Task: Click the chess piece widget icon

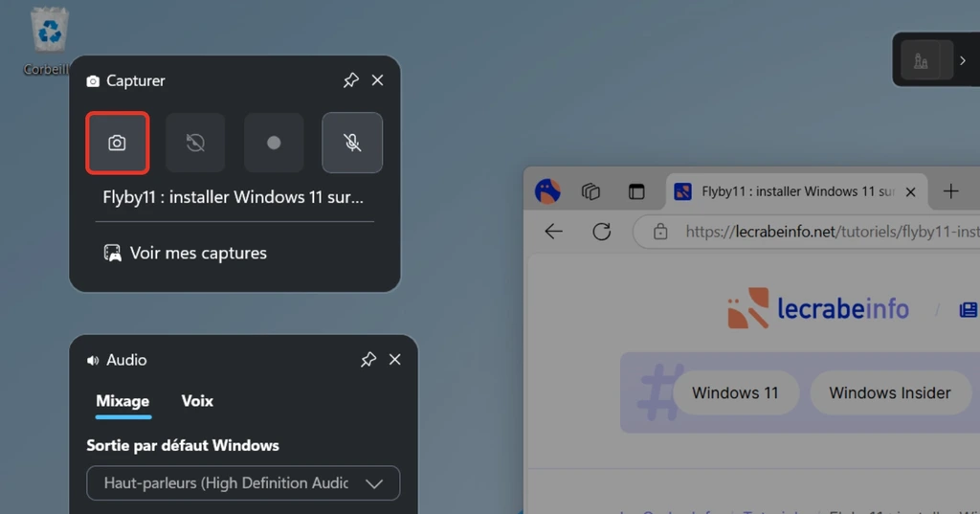Action: tap(922, 60)
